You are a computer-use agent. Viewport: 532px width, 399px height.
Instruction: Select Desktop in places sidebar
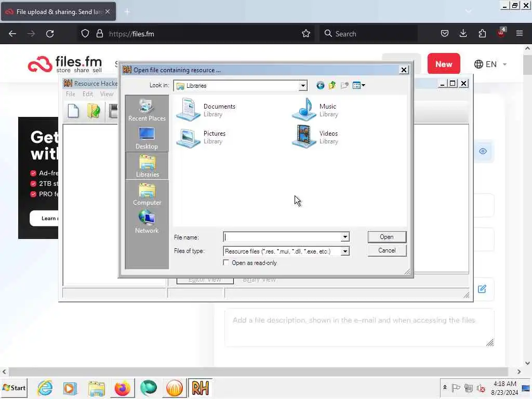click(x=147, y=138)
